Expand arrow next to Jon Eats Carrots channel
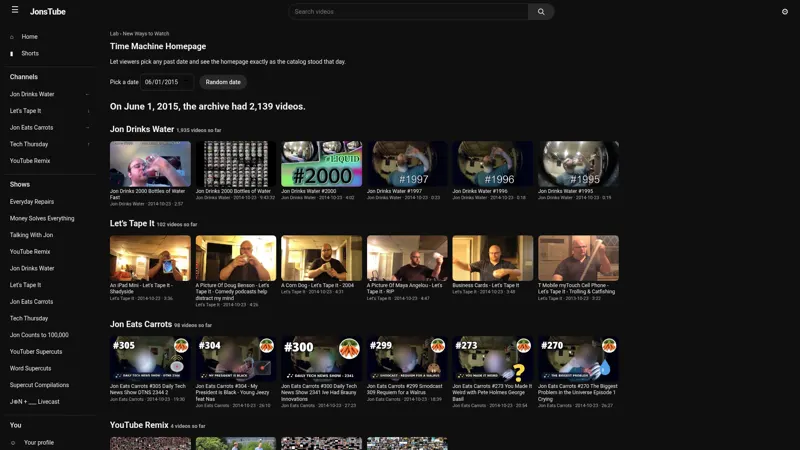Screen dimensions: 800x450 point(88,128)
